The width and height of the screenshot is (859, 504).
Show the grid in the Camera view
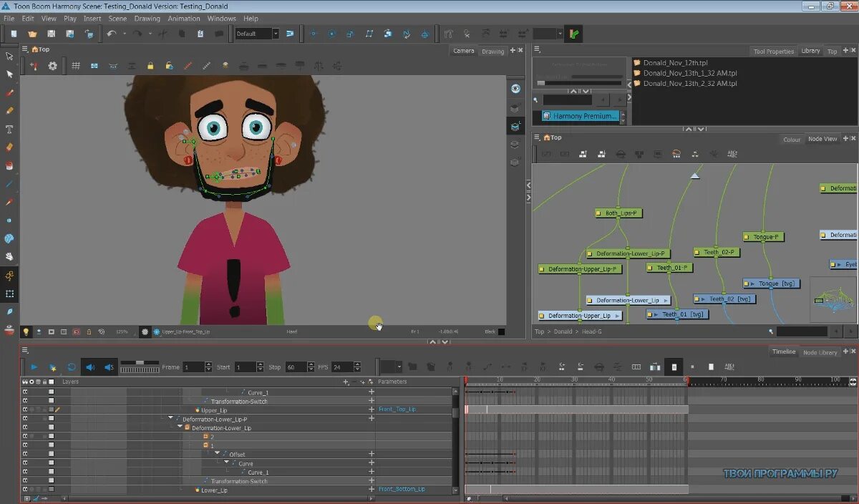coord(75,66)
